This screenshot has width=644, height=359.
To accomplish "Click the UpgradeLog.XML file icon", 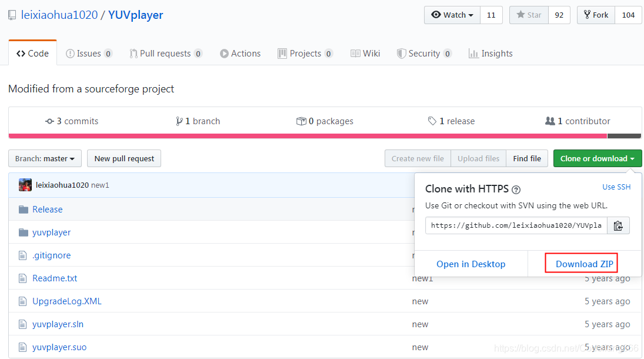I will point(22,301).
